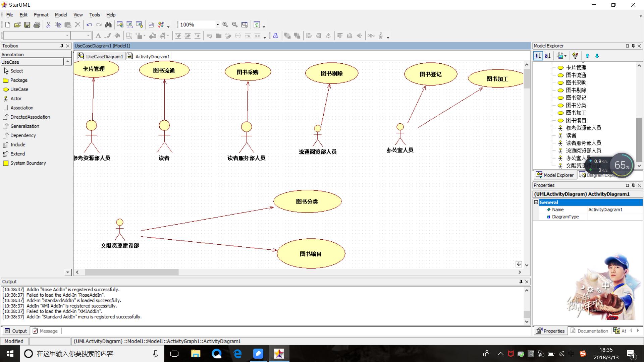
Task: Click the Print toolbar icon
Action: tap(37, 25)
